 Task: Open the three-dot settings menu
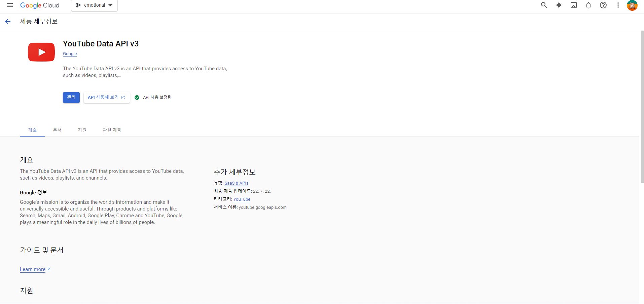(x=618, y=5)
